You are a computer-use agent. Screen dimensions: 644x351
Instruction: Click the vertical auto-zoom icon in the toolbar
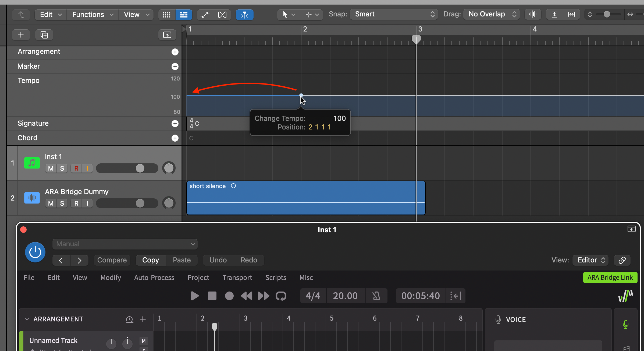pyautogui.click(x=554, y=14)
